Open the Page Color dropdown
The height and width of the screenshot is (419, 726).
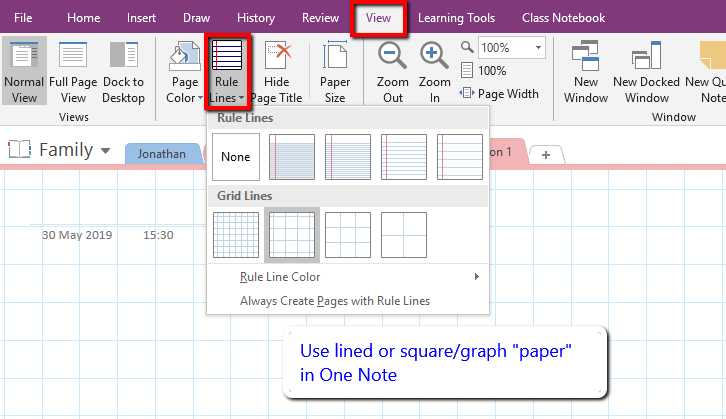pos(185,71)
